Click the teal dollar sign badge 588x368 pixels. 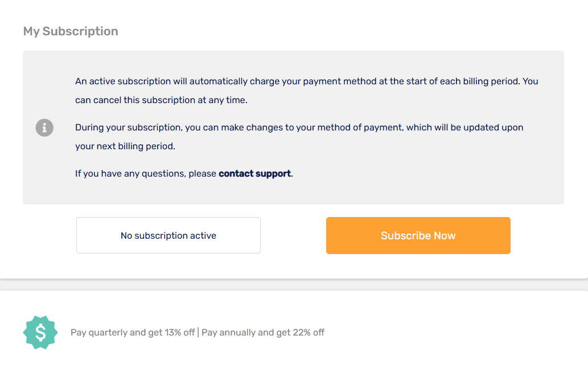click(40, 332)
